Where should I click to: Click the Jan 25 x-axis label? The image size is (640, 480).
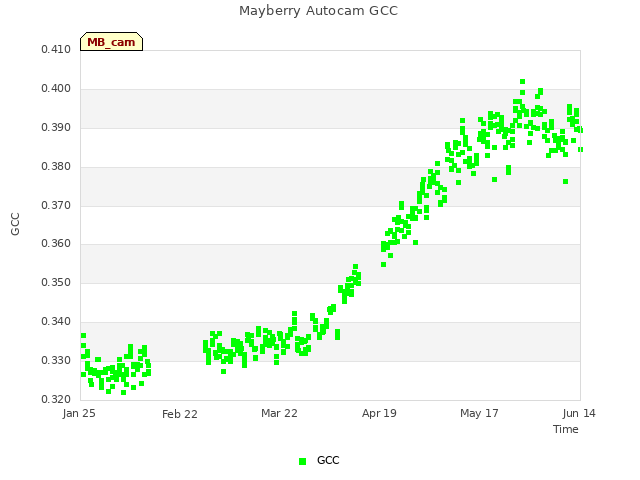coord(79,413)
